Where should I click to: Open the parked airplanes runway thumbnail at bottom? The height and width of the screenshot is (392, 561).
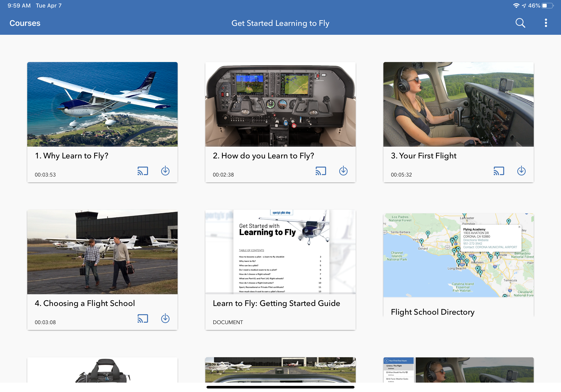(x=280, y=370)
